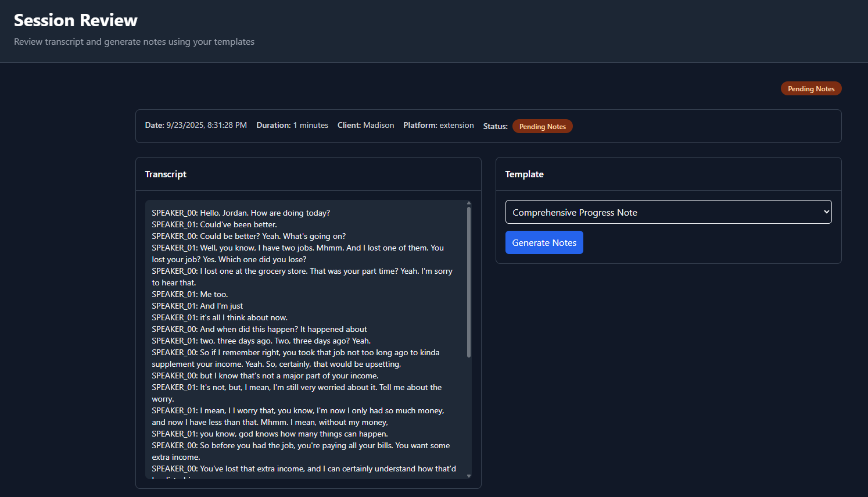Open the Comprehensive Progress Note template dropdown
The height and width of the screenshot is (497, 868).
pyautogui.click(x=668, y=212)
